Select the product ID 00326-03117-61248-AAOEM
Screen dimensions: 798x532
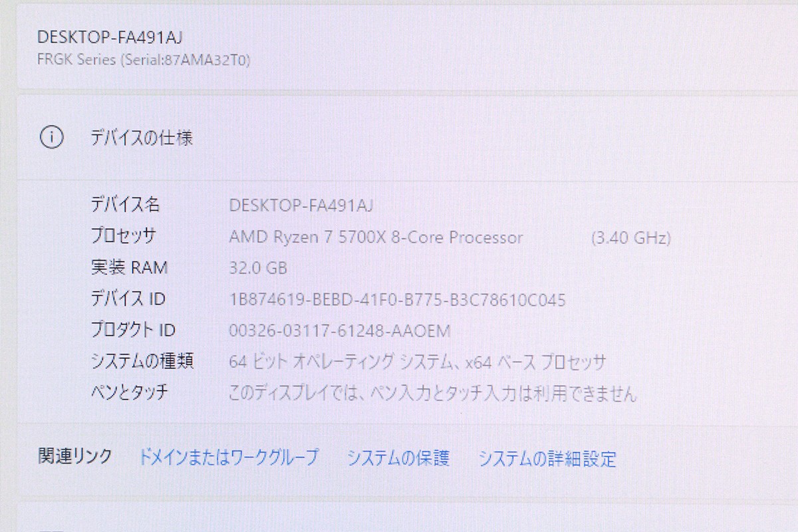coord(340,331)
